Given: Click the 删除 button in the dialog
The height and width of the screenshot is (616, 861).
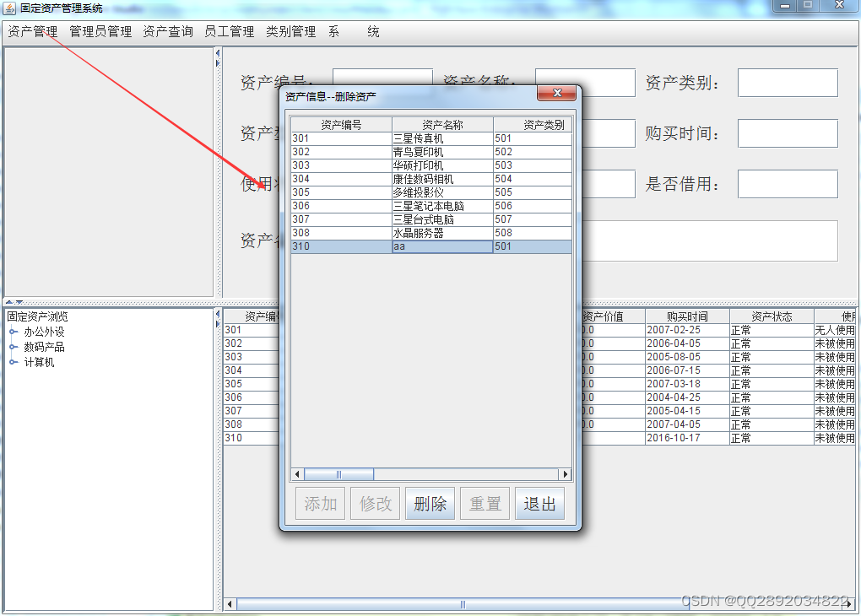Looking at the screenshot, I should pyautogui.click(x=430, y=503).
